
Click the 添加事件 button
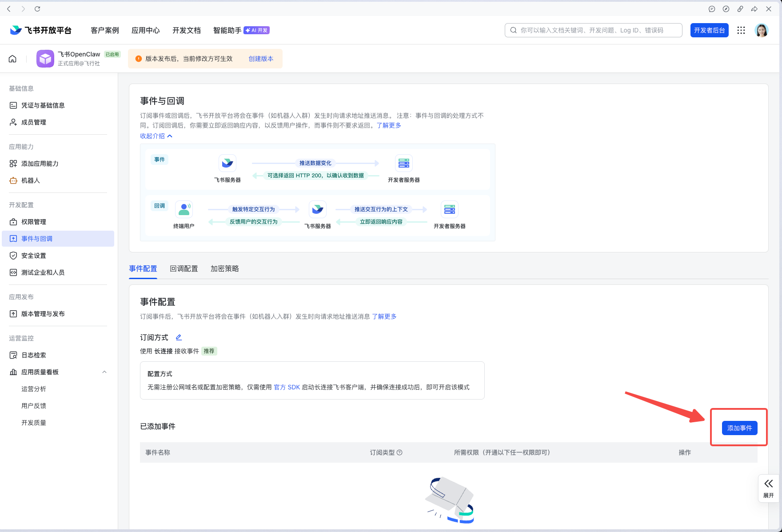[739, 428]
